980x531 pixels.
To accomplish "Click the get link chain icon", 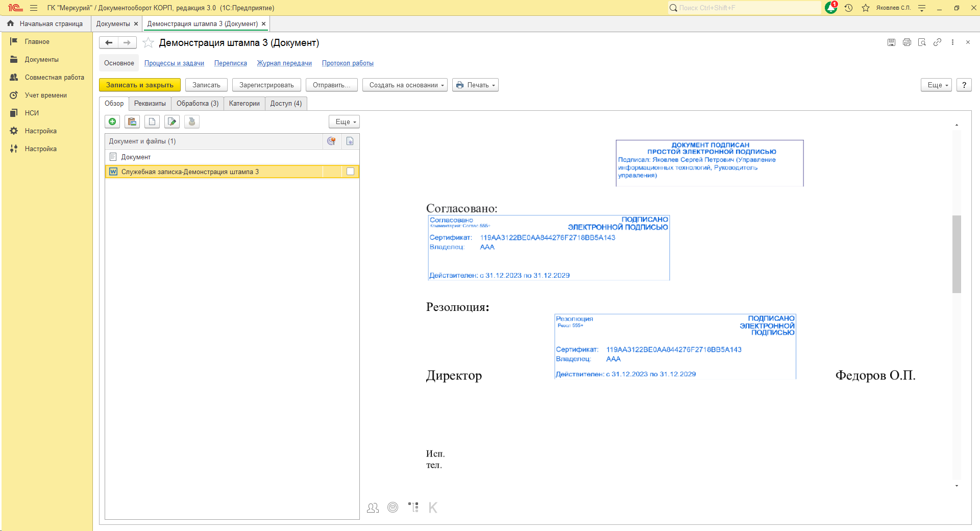I will pos(937,42).
